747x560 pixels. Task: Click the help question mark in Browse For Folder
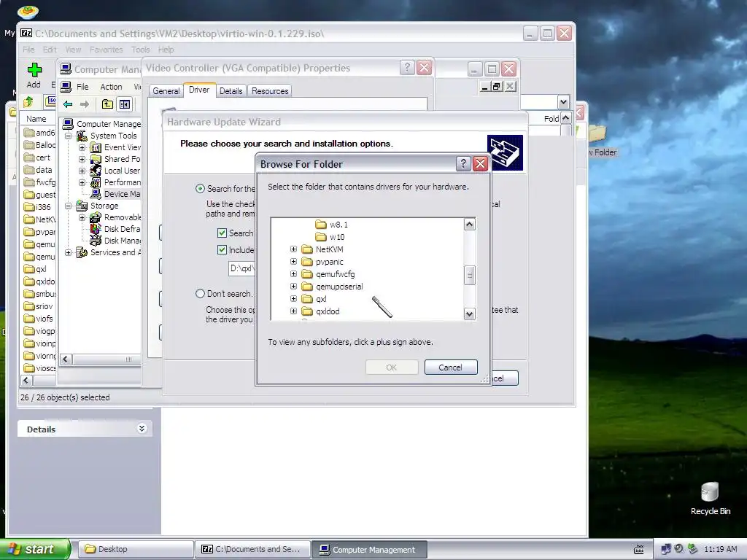click(463, 164)
